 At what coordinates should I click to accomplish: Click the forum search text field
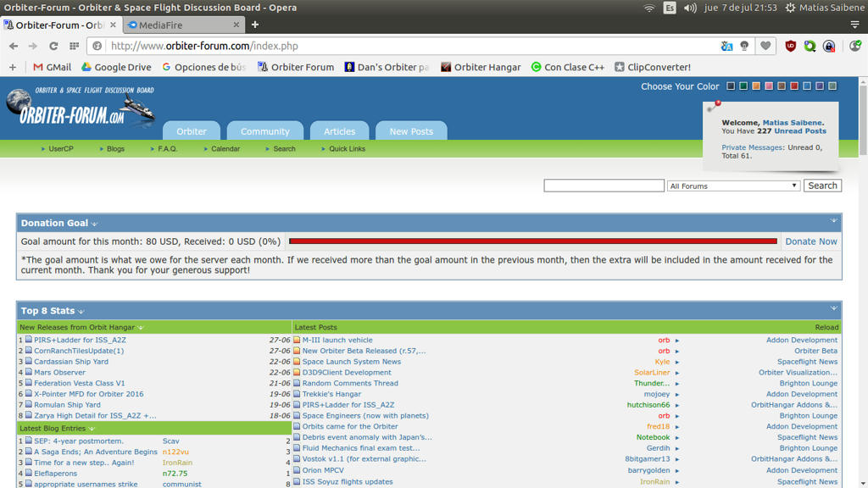(x=604, y=186)
